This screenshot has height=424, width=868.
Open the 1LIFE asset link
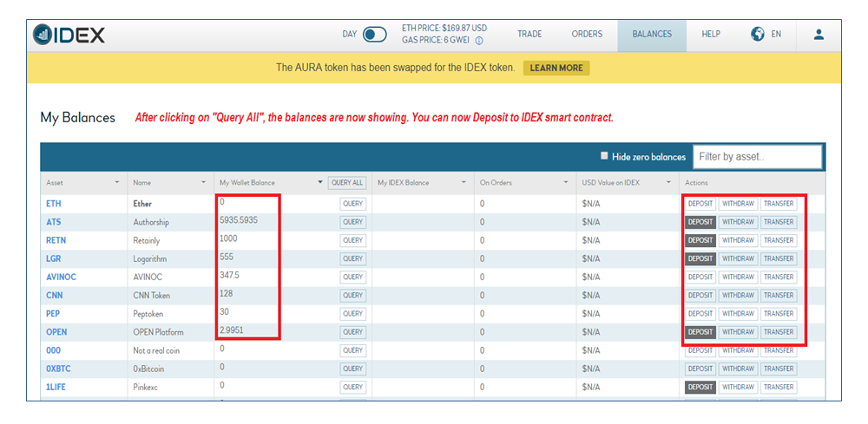pos(56,387)
